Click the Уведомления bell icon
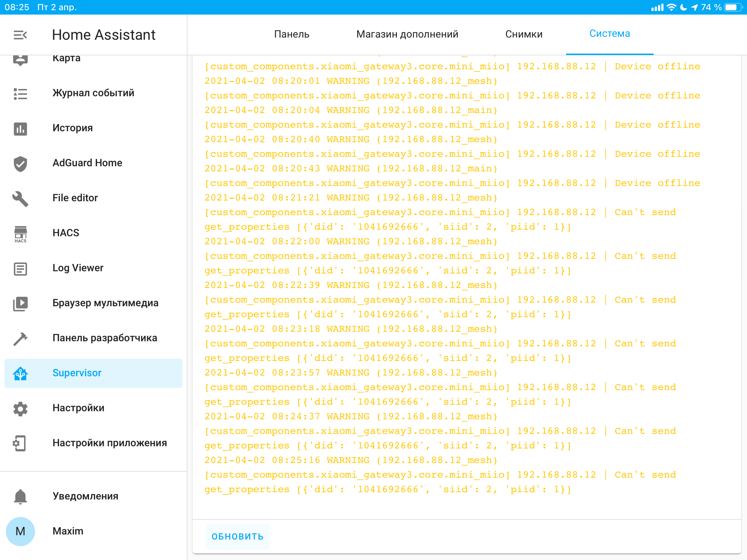Viewport: 747px width, 560px height. click(x=20, y=497)
